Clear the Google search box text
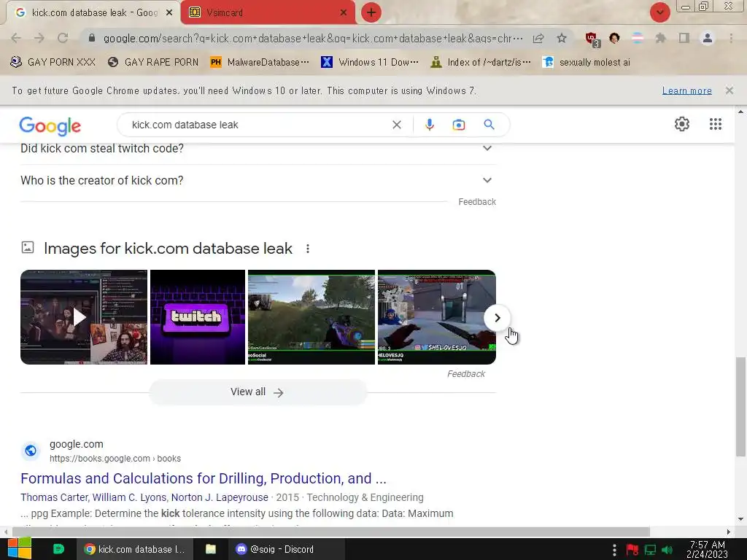This screenshot has width=747, height=560. [x=396, y=125]
